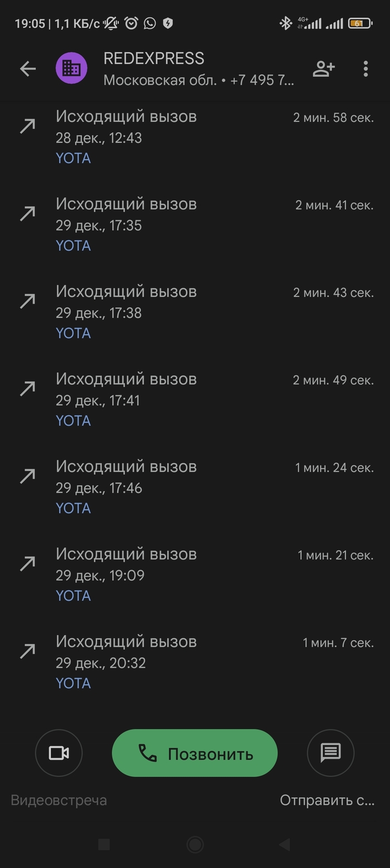390x868 pixels.
Task: Tap the back arrow icon
Action: [27, 69]
